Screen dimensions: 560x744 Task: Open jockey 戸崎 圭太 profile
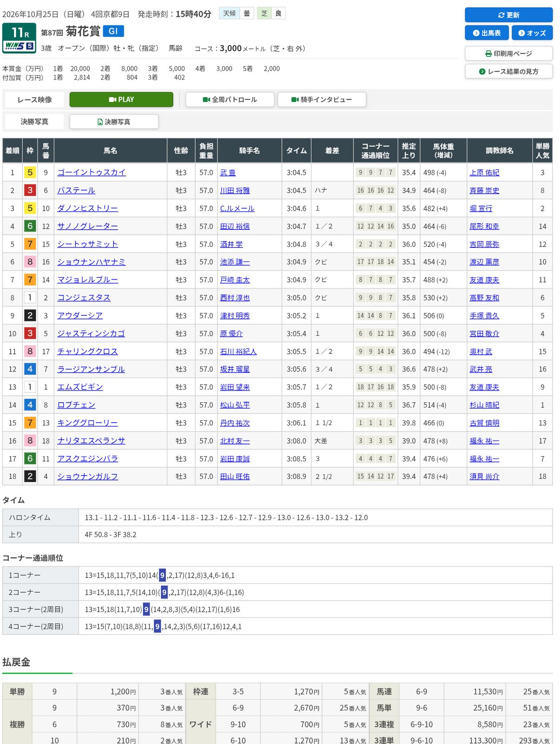pyautogui.click(x=235, y=280)
